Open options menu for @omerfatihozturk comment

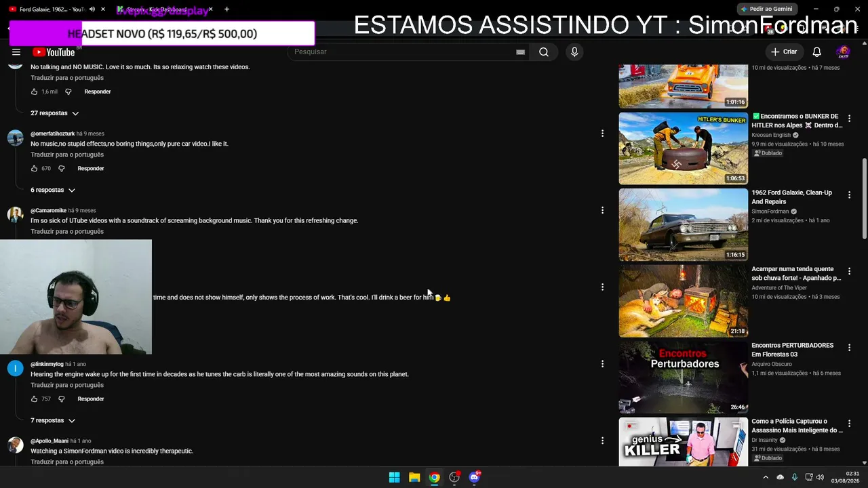coord(602,134)
